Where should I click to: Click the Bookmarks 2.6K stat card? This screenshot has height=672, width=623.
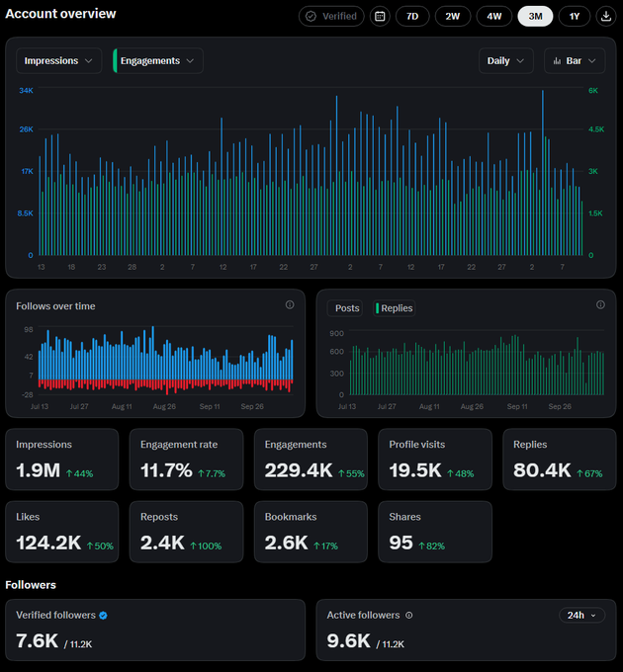[x=311, y=532]
